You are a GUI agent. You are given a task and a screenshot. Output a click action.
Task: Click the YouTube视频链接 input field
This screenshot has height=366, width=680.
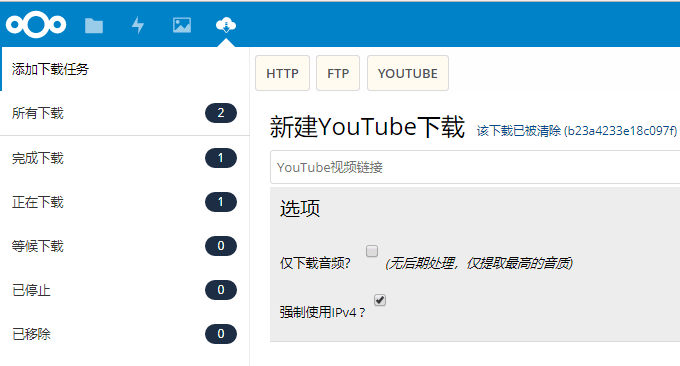coord(475,167)
